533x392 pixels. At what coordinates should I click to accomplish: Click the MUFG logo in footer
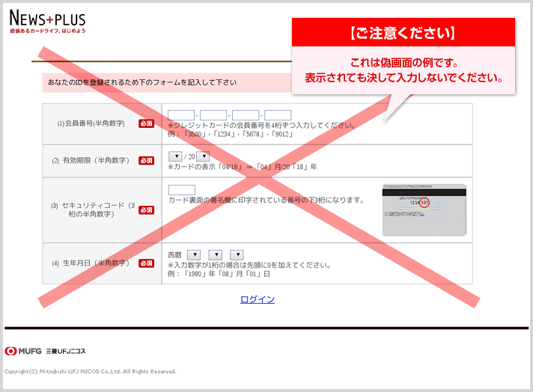coord(23,351)
